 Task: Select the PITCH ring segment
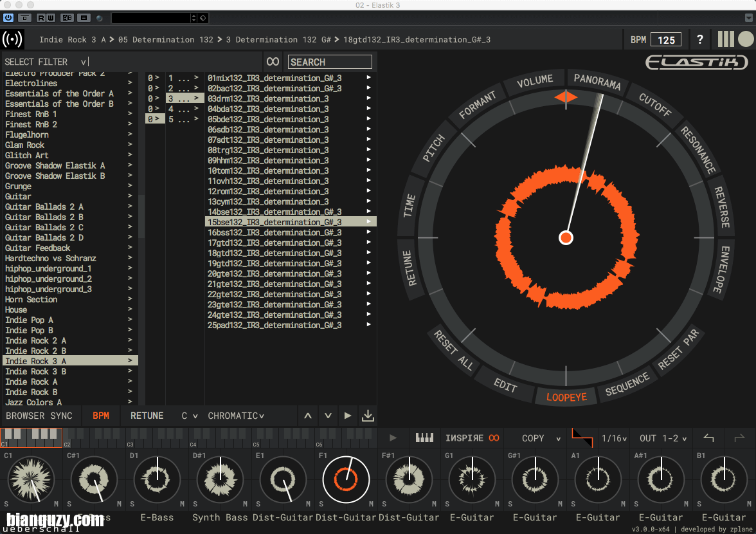[433, 147]
